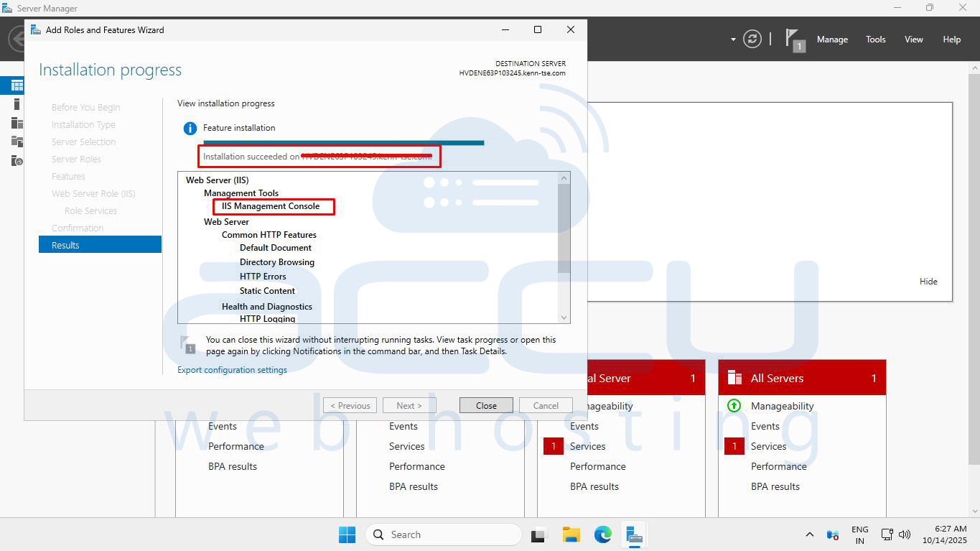Click the feature installation progress bar

(343, 143)
